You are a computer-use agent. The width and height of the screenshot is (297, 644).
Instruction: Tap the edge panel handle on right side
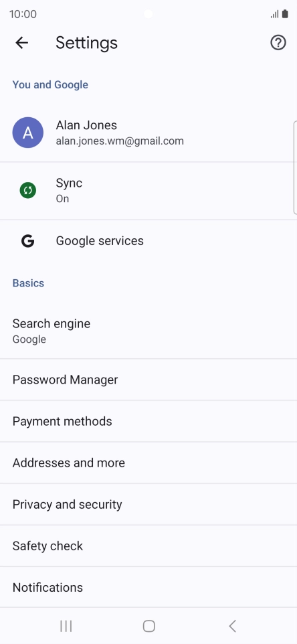pos(295,167)
